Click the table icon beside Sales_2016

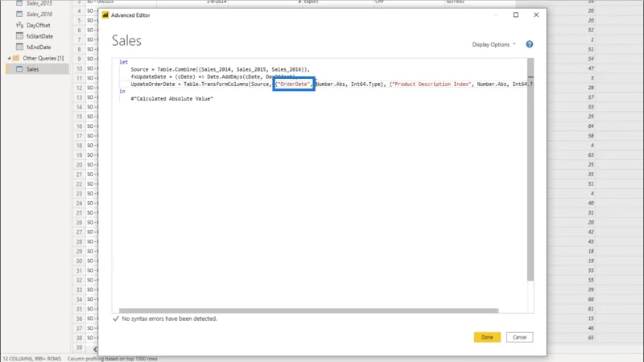19,14
